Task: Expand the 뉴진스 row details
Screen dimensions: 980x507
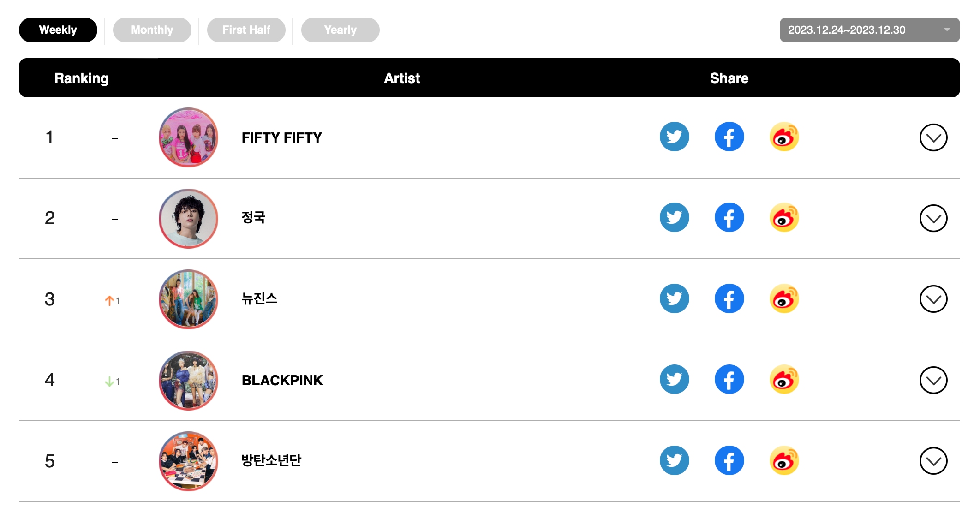Action: (x=933, y=299)
